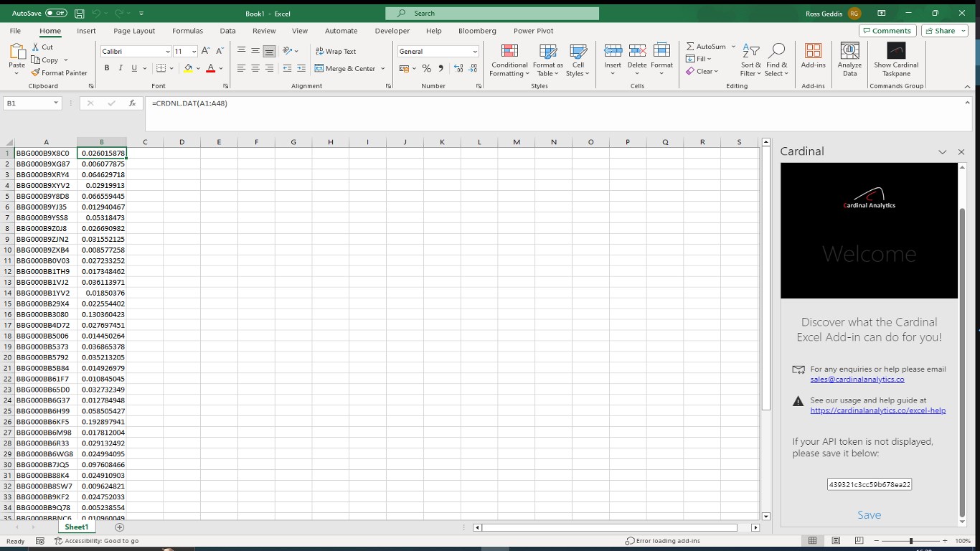Switch to the Formulas ribbon tab
980x551 pixels.
pos(187,31)
